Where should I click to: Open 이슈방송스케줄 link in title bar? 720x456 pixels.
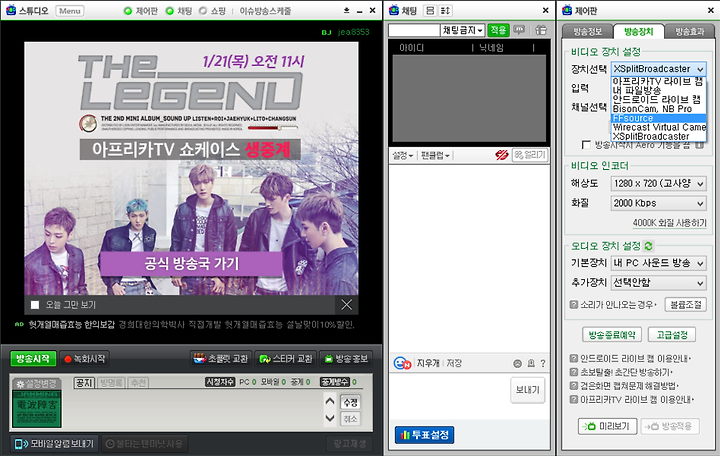pyautogui.click(x=265, y=11)
